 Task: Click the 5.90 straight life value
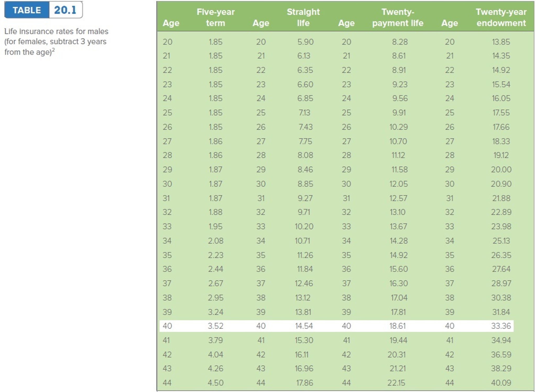[x=305, y=42]
